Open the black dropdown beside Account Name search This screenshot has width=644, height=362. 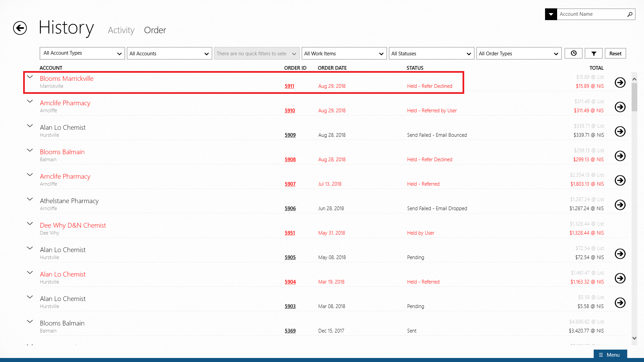coord(551,14)
